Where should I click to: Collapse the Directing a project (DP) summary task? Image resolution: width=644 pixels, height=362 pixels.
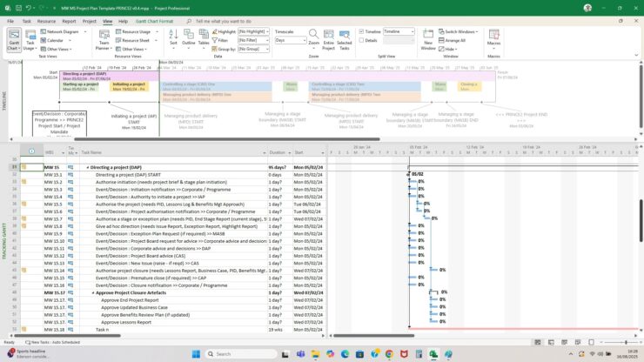pyautogui.click(x=88, y=167)
